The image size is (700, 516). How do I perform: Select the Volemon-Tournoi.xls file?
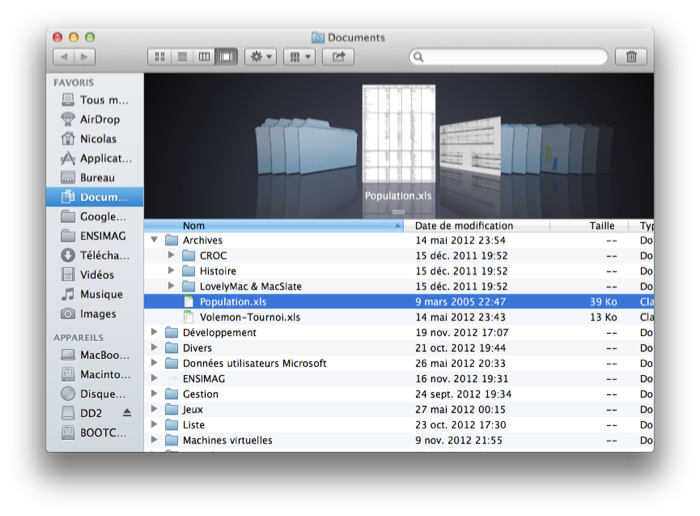[249, 317]
